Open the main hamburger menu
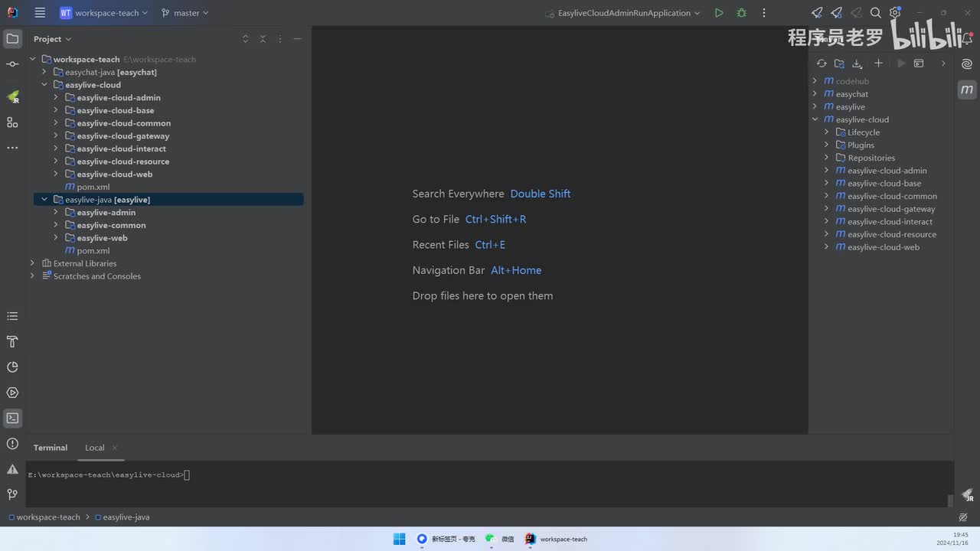The image size is (980, 551). coord(40,13)
